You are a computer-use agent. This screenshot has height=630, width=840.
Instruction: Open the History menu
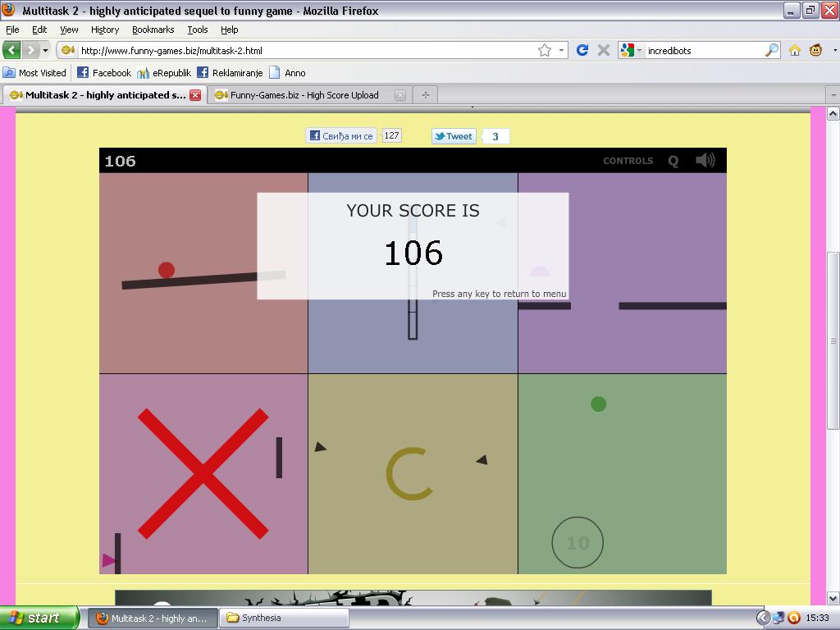[105, 30]
